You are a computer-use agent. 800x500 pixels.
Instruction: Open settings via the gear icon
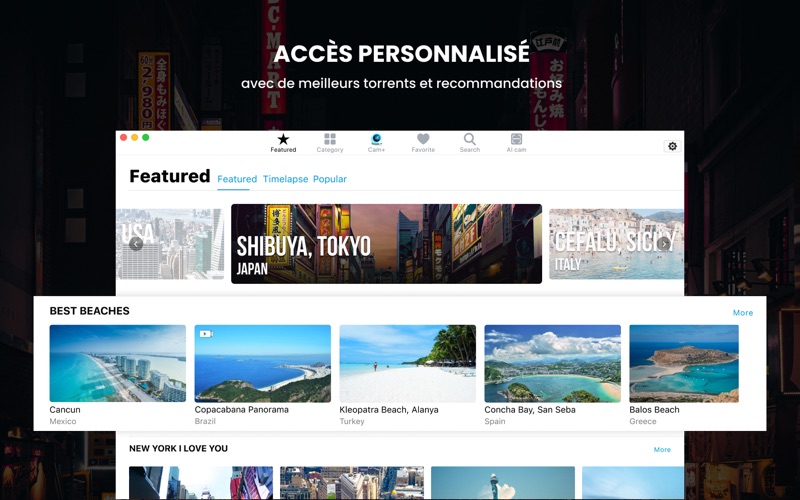[x=672, y=146]
